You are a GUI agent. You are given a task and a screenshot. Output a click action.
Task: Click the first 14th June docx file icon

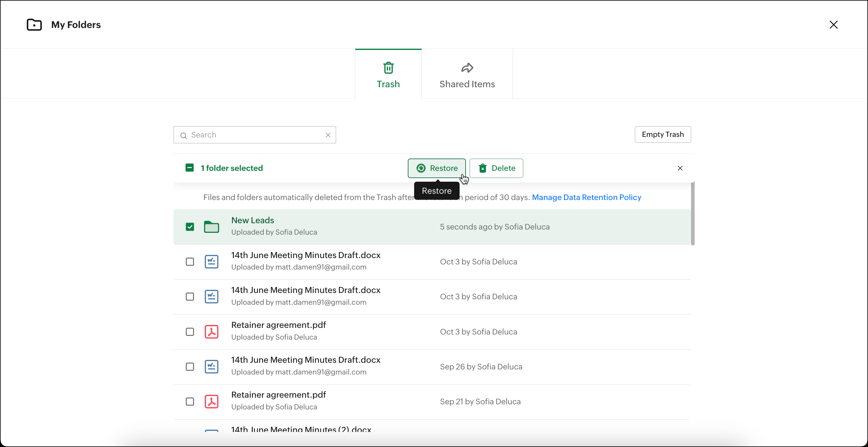[211, 262]
